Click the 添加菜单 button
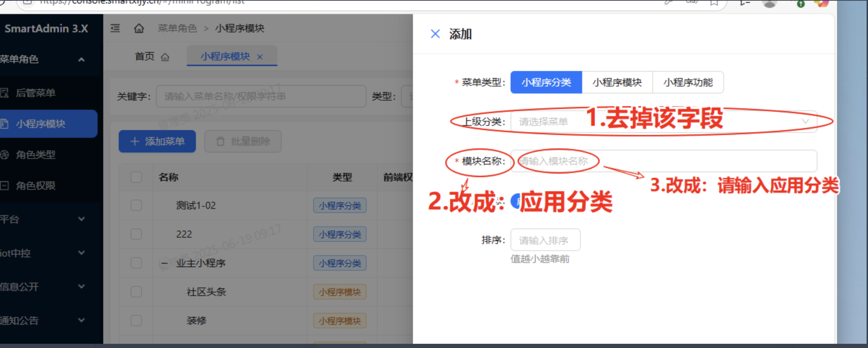The width and height of the screenshot is (868, 348). pyautogui.click(x=157, y=141)
